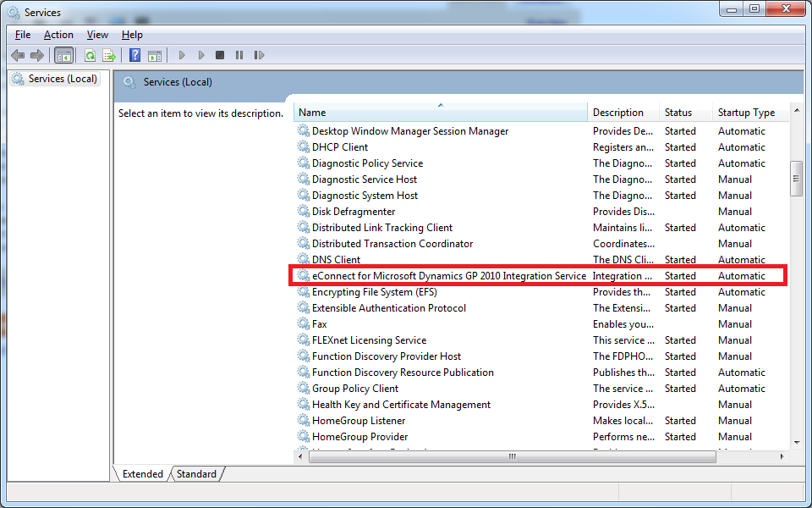Restart the selected service
This screenshot has height=508, width=812.
coord(260,54)
